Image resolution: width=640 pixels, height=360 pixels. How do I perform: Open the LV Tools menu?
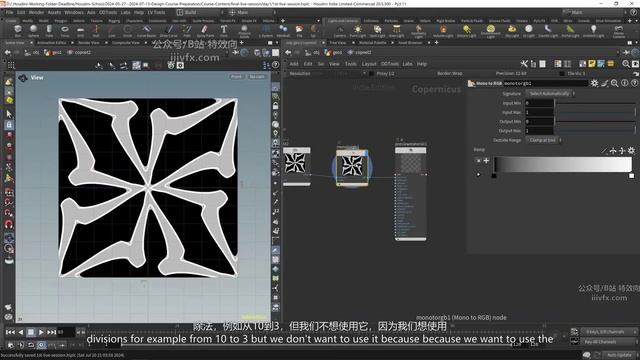(x=156, y=12)
